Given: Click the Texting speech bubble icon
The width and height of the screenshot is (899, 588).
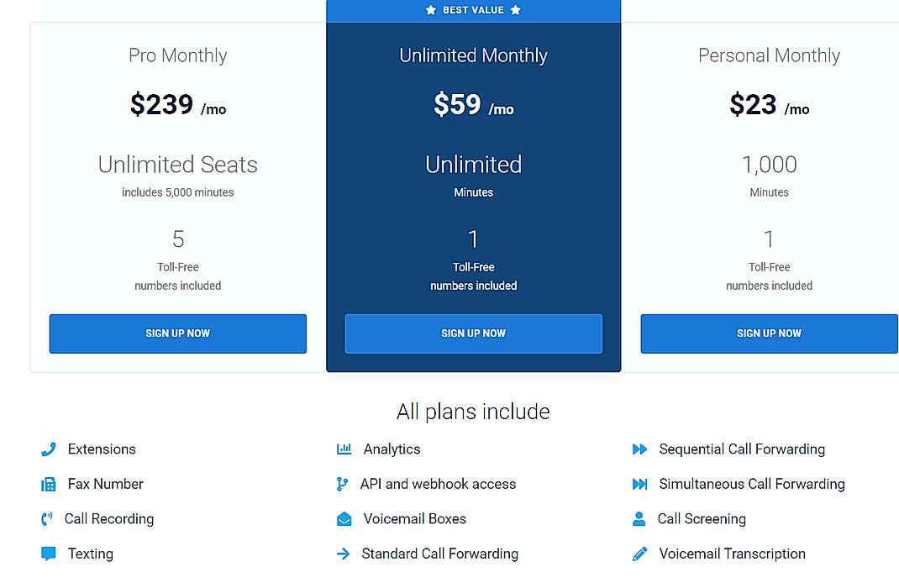Looking at the screenshot, I should tap(48, 554).
